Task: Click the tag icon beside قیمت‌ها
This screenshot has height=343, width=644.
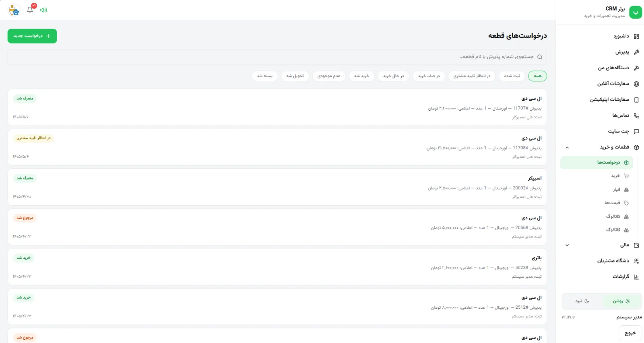Action: [626, 203]
